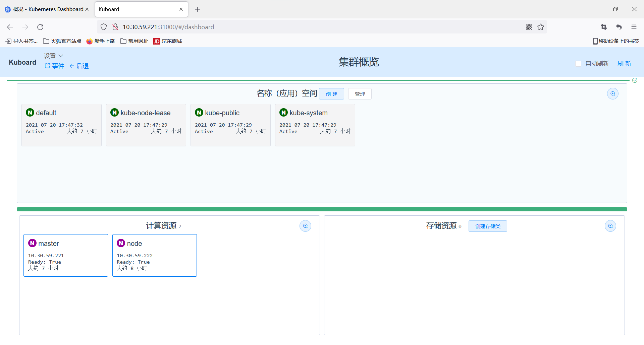The image size is (644, 345).
Task: Click master IP 10.30.59.221 text
Action: (x=46, y=256)
